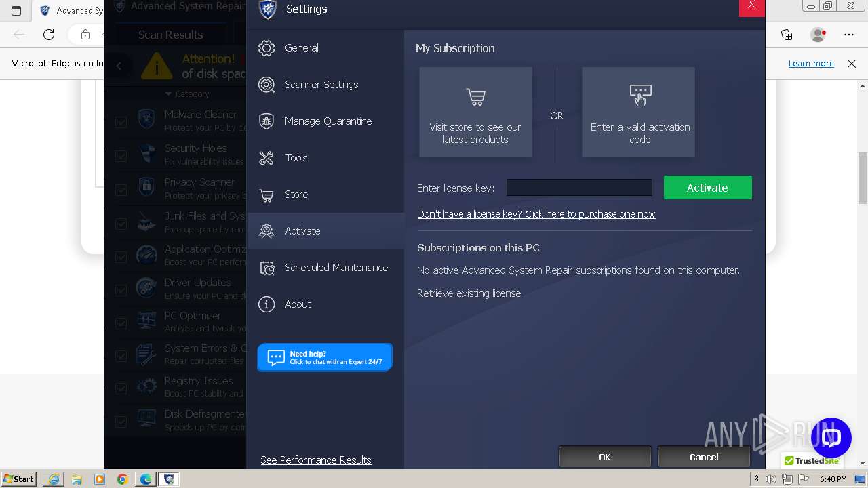The image size is (868, 488).
Task: Launch Internet Explorer from taskbar
Action: click(x=54, y=479)
